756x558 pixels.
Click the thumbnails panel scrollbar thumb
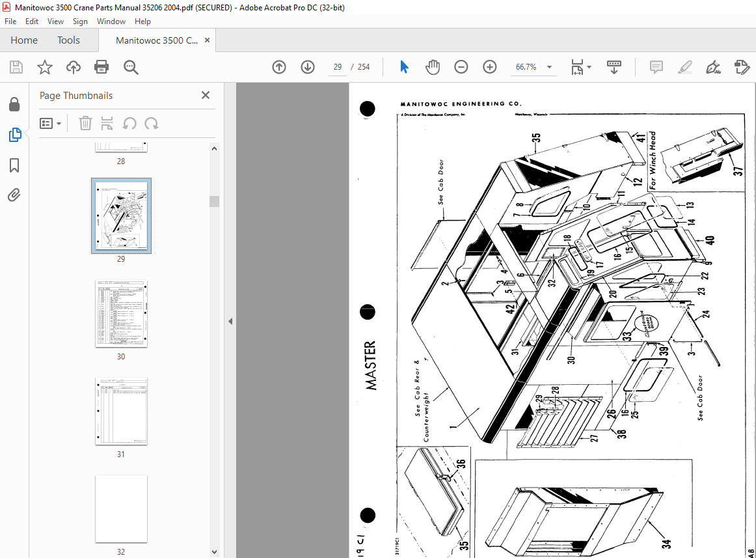[214, 201]
